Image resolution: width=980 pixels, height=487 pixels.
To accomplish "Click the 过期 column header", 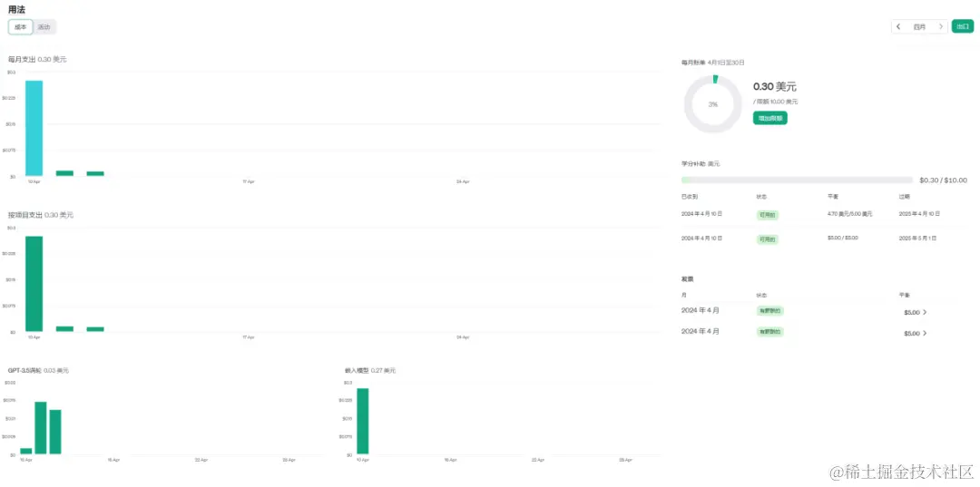I will pyautogui.click(x=904, y=197).
